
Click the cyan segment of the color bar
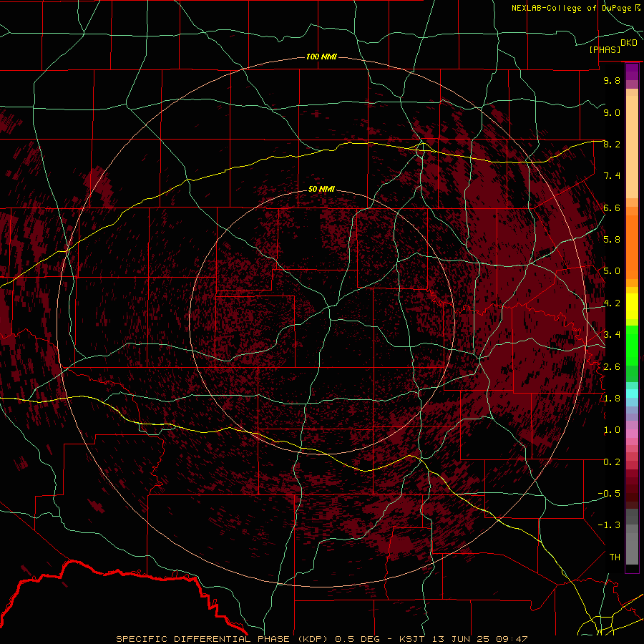(632, 394)
